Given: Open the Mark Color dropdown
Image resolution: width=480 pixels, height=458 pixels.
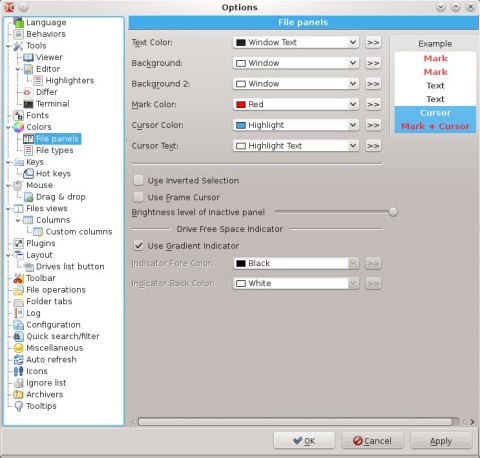Looking at the screenshot, I should point(296,104).
